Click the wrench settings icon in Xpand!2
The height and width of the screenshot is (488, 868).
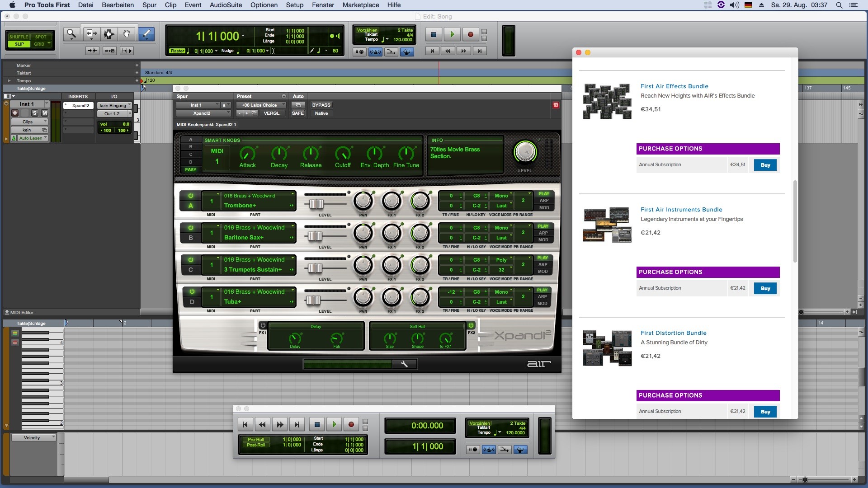[x=404, y=364]
